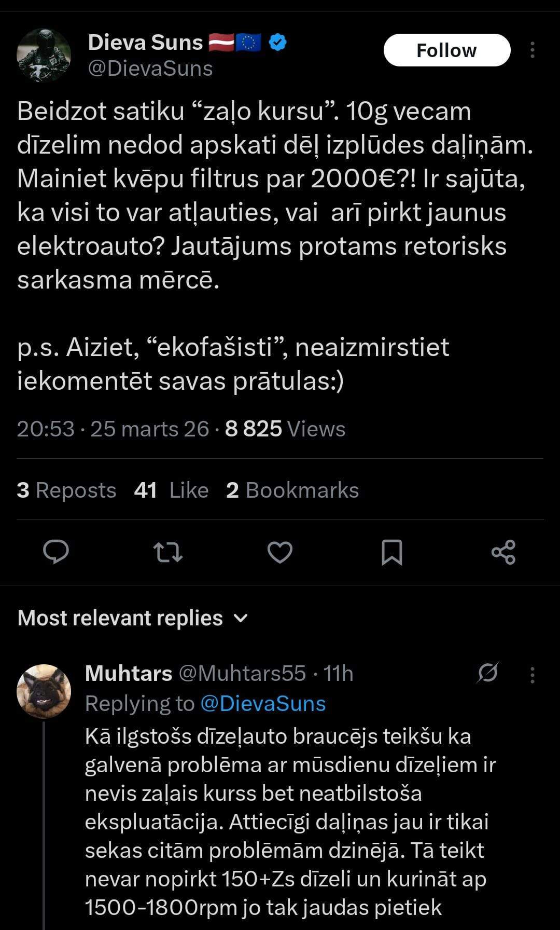Image resolution: width=560 pixels, height=930 pixels.
Task: Click the 2 Bookmarks count
Action: pyautogui.click(x=292, y=490)
